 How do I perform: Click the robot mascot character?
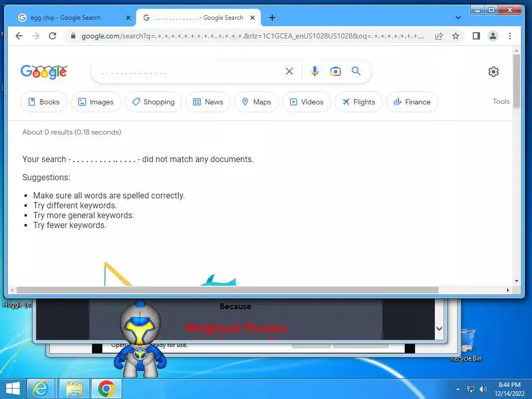coord(140,339)
